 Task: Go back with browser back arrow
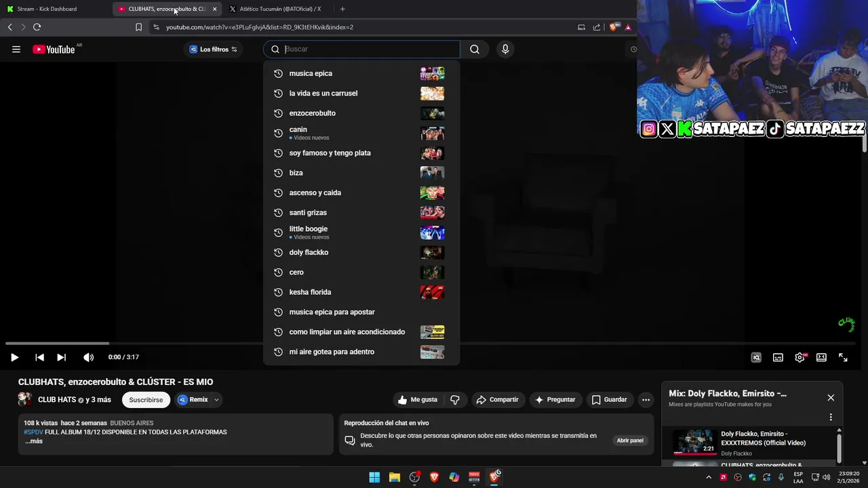(x=9, y=27)
